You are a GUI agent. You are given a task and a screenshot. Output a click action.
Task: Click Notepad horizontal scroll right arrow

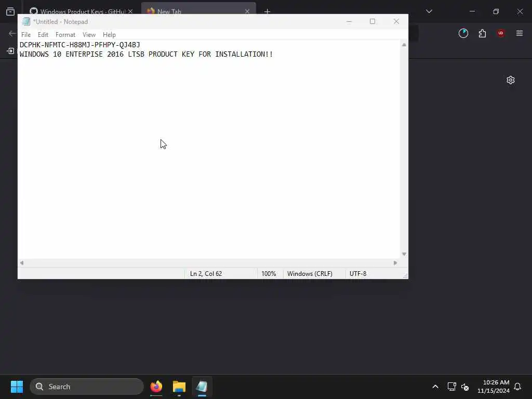[395, 263]
